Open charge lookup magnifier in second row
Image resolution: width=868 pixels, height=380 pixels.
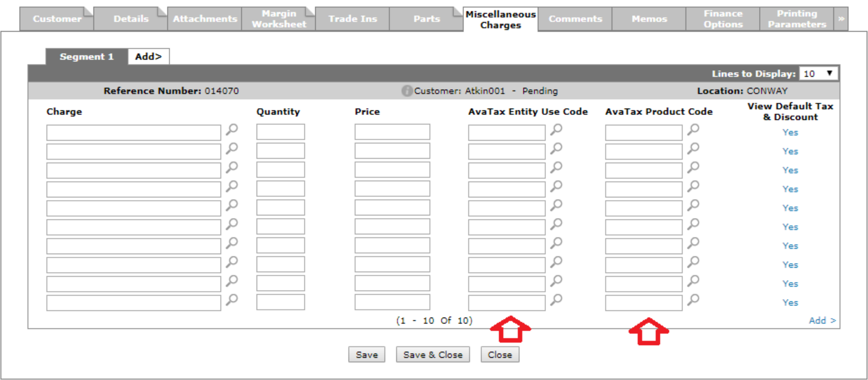click(232, 149)
